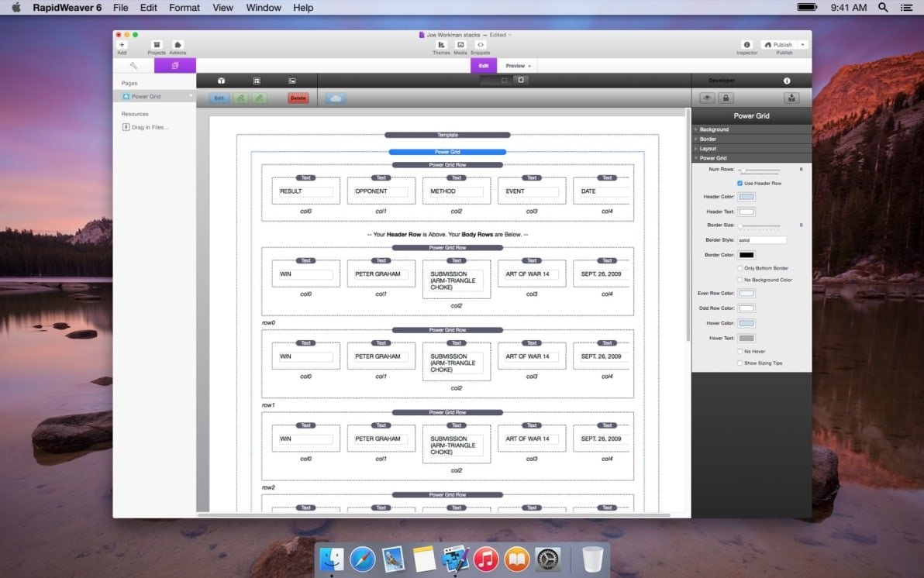Expand the Background section

coord(751,129)
